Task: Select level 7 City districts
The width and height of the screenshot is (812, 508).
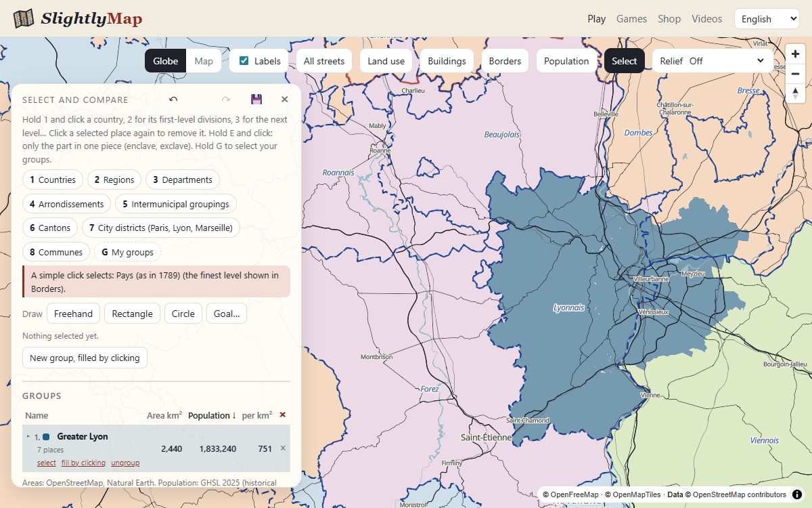Action: [x=161, y=228]
